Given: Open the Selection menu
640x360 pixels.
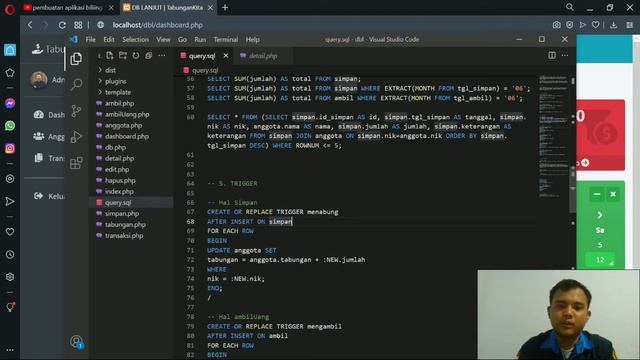Looking at the screenshot, I should (x=136, y=40).
